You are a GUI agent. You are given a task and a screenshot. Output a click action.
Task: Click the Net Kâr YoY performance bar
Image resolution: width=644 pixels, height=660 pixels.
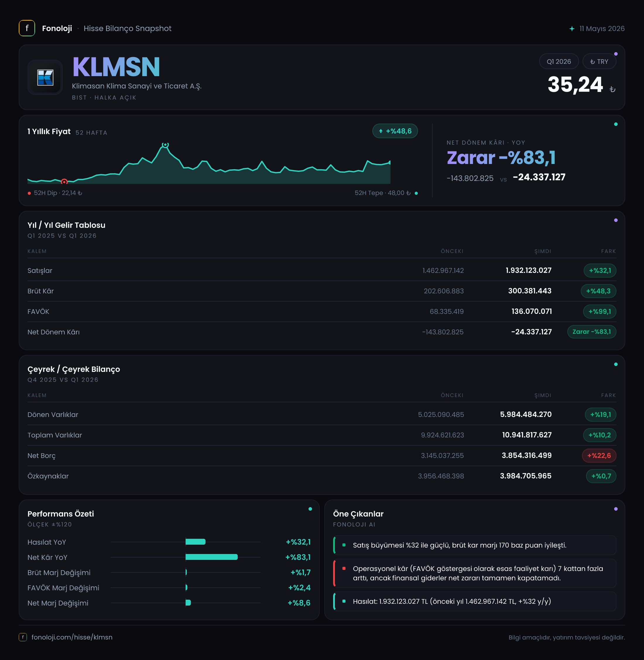(211, 557)
